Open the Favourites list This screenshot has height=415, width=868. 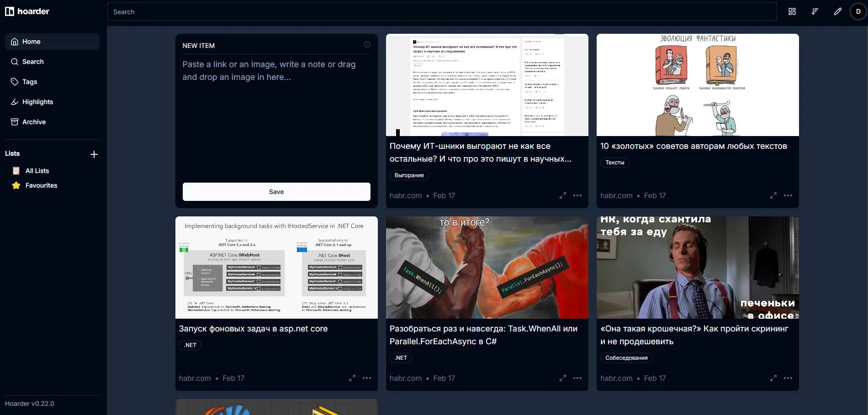tap(41, 185)
